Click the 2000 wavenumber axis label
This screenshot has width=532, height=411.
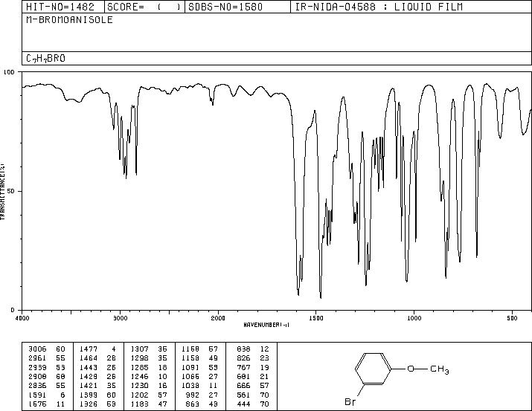(x=218, y=318)
